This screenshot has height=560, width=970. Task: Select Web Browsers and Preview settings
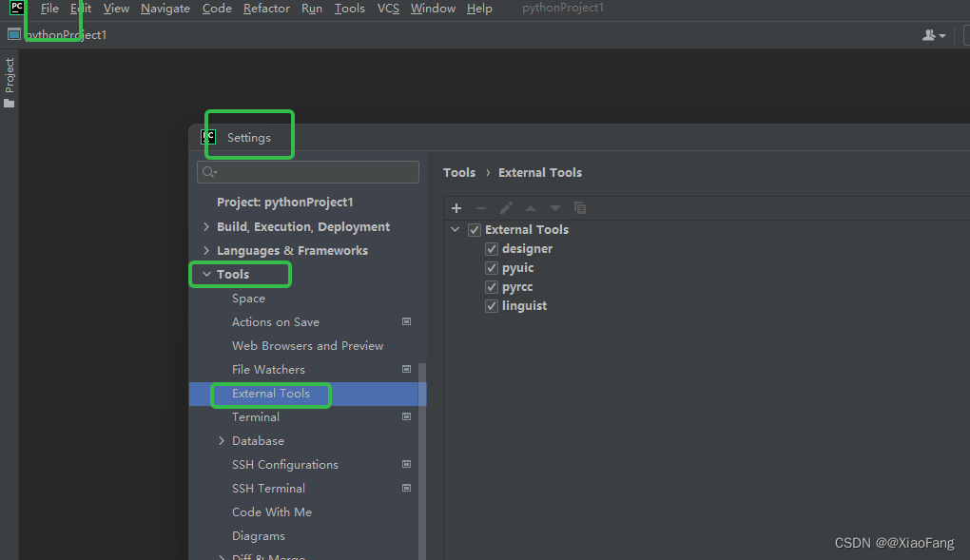(x=307, y=346)
